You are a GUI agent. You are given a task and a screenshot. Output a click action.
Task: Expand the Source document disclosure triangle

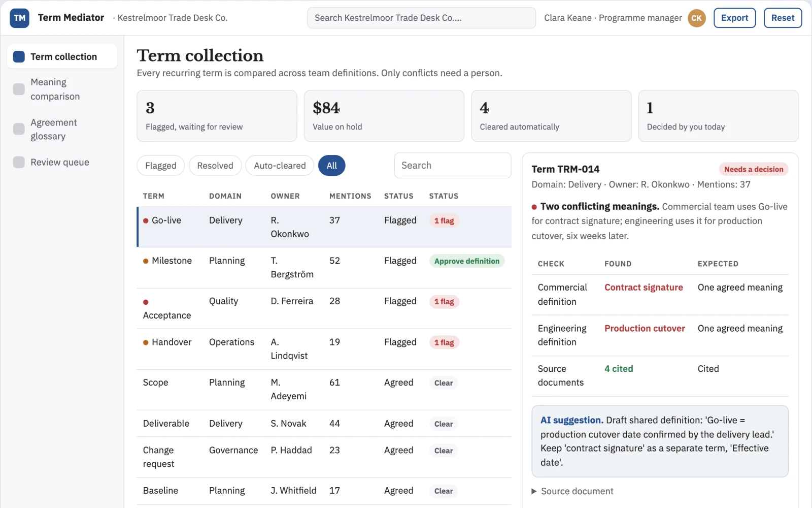(534, 491)
